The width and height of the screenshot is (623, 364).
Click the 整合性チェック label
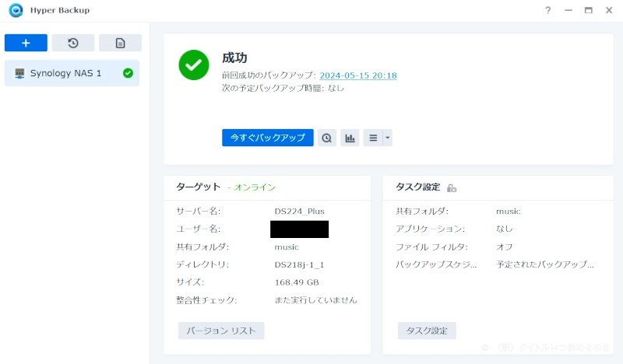(x=206, y=300)
